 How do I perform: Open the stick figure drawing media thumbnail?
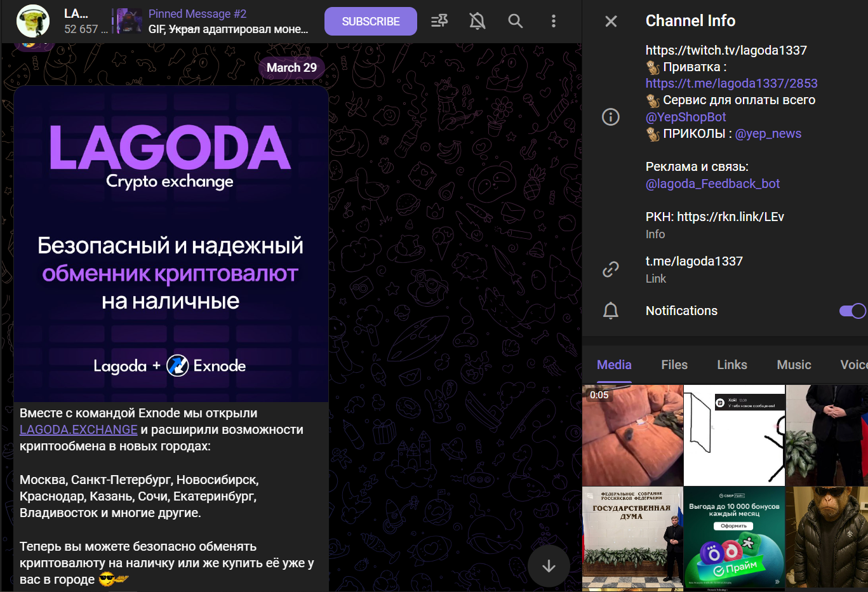(734, 435)
